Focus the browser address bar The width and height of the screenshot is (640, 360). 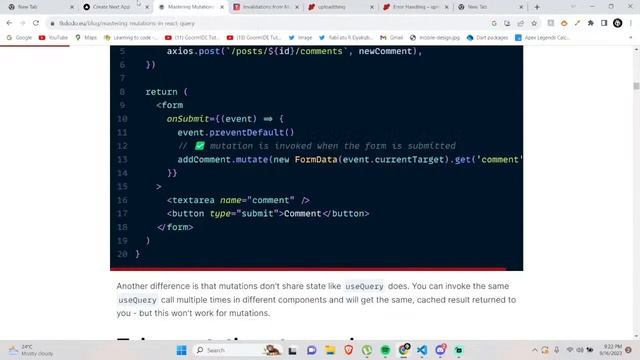pyautogui.click(x=269, y=23)
